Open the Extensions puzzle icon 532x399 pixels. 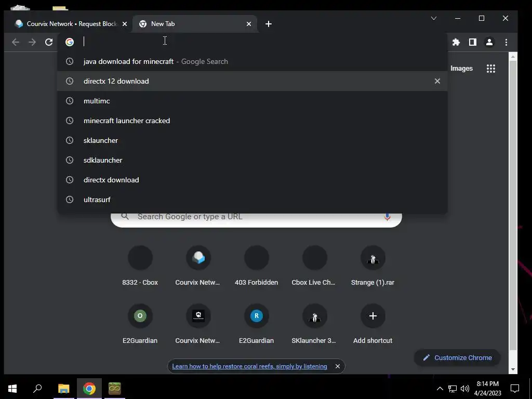[456, 42]
